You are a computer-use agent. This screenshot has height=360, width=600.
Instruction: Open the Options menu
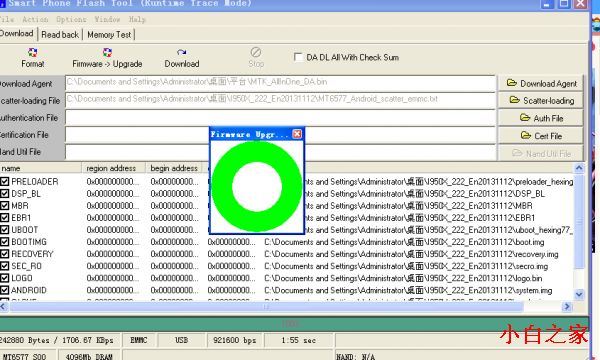[x=71, y=19]
